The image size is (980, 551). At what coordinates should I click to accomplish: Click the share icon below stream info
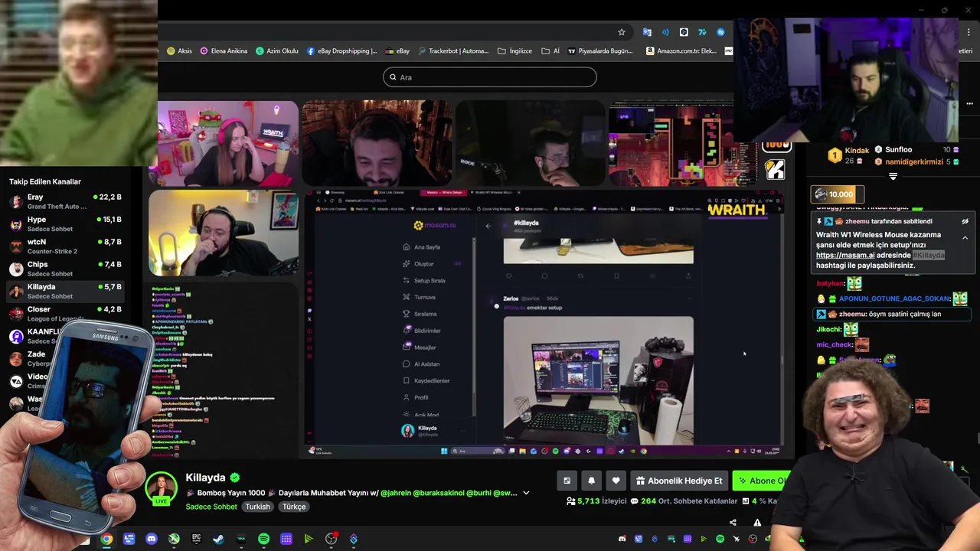(x=733, y=523)
